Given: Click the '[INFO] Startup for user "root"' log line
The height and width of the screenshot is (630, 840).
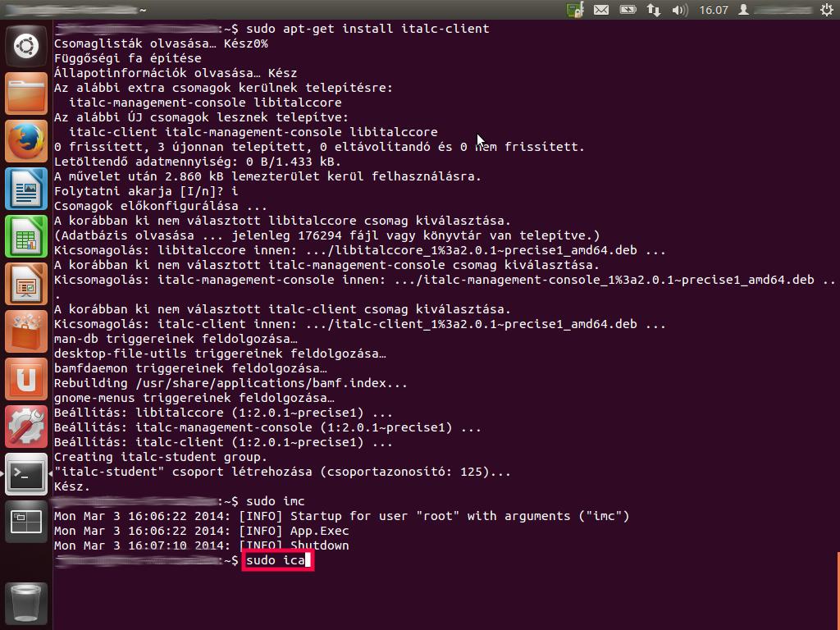Looking at the screenshot, I should click(x=342, y=517).
